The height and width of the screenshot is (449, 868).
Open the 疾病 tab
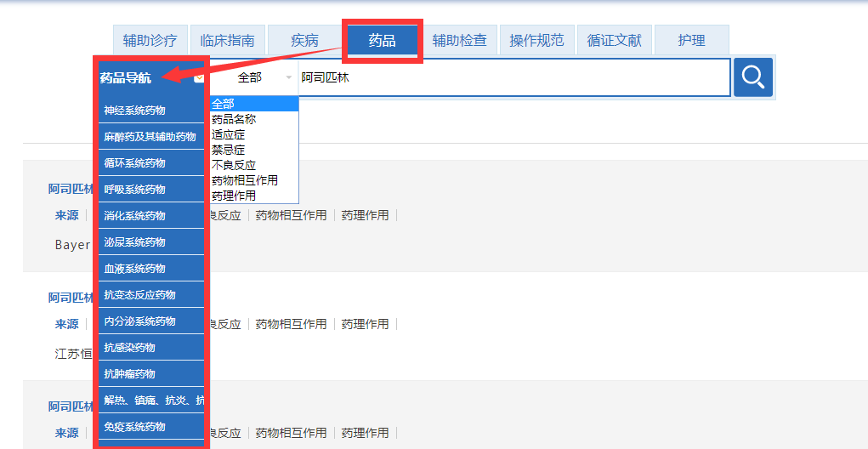pos(304,41)
